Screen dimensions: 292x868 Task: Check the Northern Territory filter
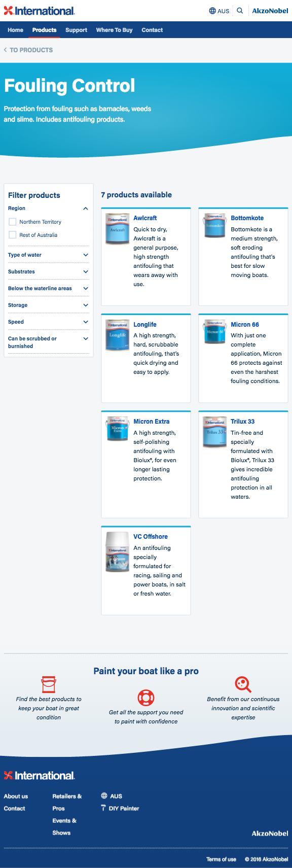[x=13, y=222]
